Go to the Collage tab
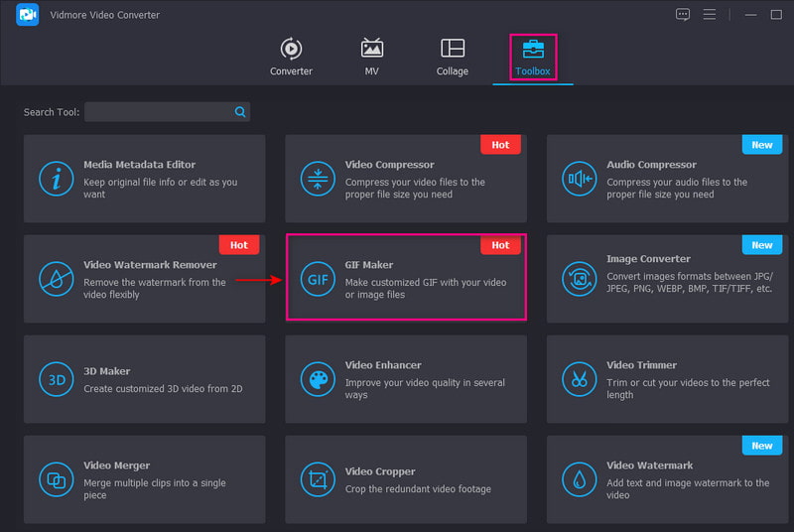The image size is (794, 532). click(x=453, y=58)
